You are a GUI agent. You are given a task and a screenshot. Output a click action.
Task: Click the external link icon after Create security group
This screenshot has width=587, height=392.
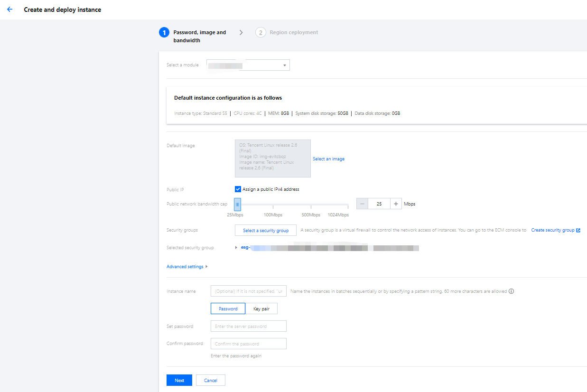(x=578, y=230)
